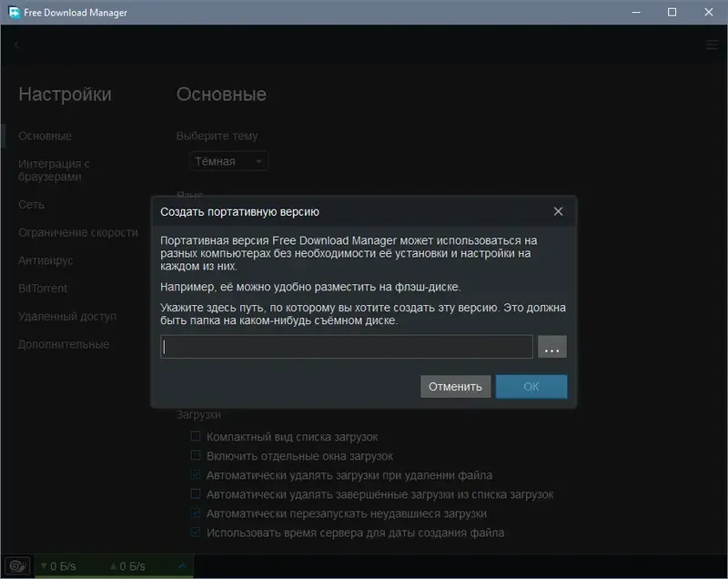Image resolution: width=728 pixels, height=579 pixels.
Task: Toggle Автоматически перезапускать неудавшиеся загрузки
Action: [196, 513]
